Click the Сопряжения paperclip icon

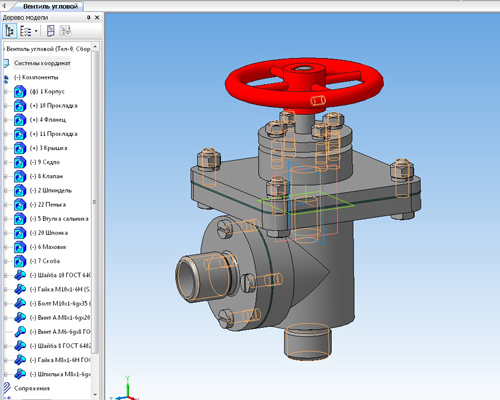(x=6, y=388)
